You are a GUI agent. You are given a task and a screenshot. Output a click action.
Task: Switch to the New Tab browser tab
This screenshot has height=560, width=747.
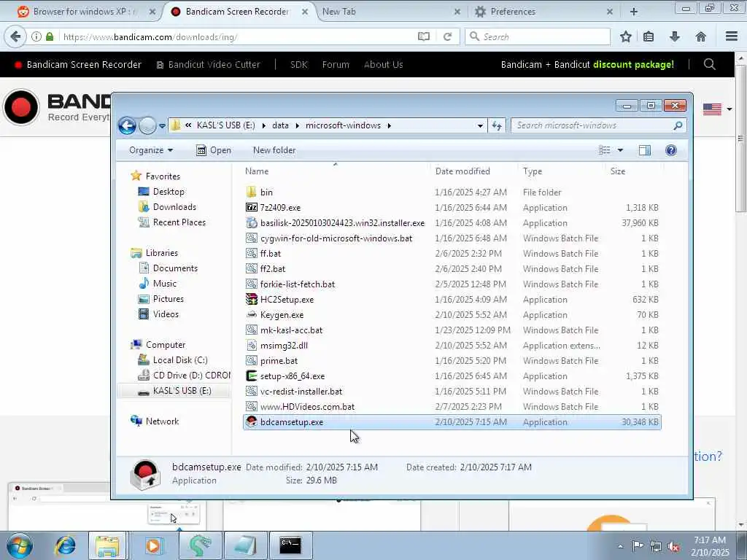pyautogui.click(x=390, y=12)
